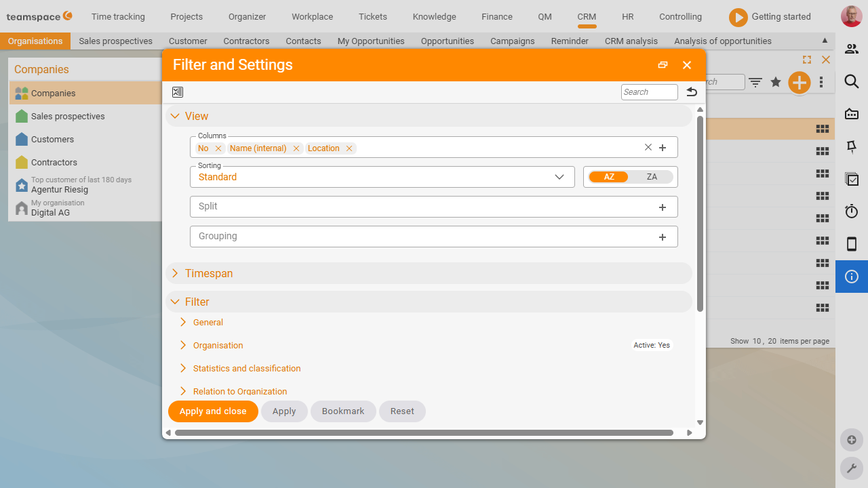868x488 pixels.
Task: Click the blue info icon in the sidebar
Action: (x=852, y=277)
